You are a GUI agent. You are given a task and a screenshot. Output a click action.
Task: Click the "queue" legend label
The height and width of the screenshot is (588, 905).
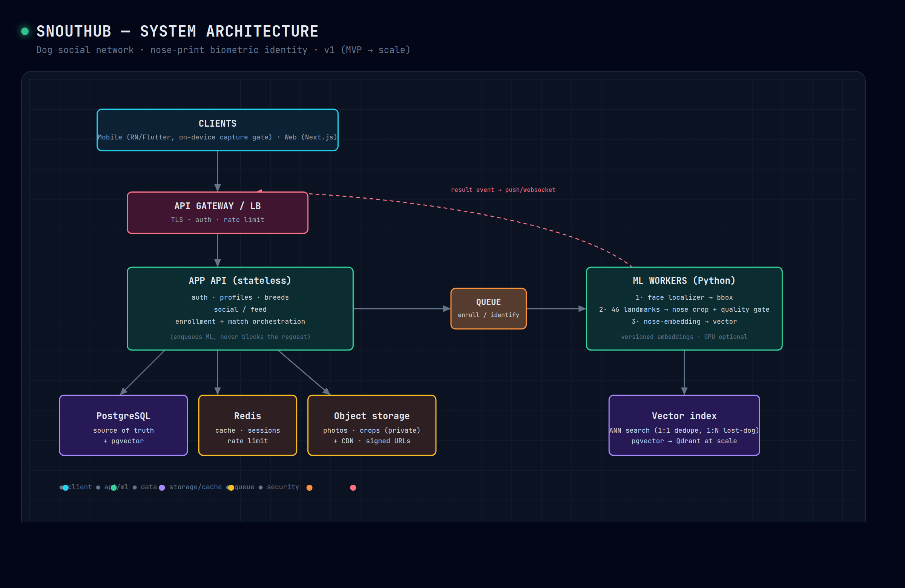click(244, 487)
